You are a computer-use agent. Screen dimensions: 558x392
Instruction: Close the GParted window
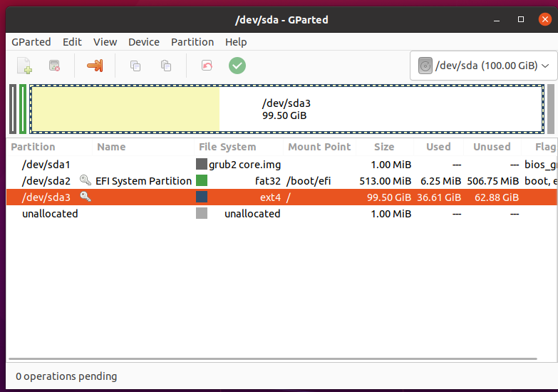(545, 19)
